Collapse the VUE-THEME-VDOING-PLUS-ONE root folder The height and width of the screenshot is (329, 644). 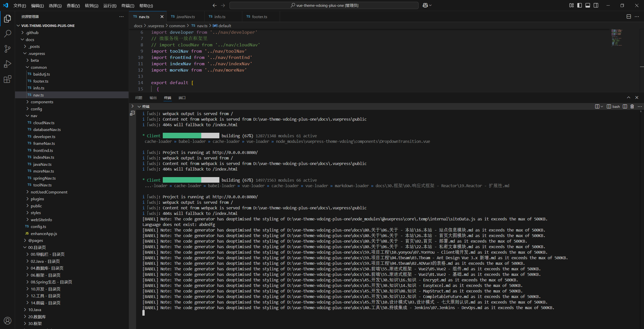[x=18, y=26]
